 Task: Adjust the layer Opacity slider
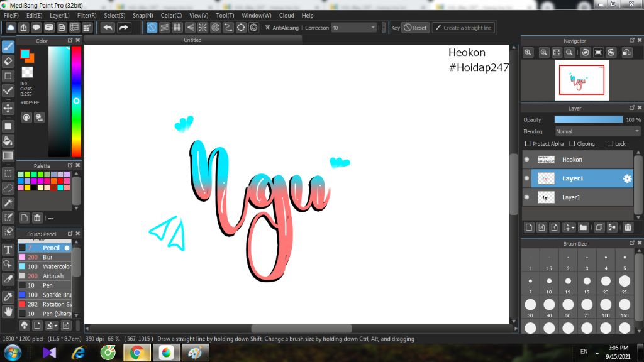[589, 119]
